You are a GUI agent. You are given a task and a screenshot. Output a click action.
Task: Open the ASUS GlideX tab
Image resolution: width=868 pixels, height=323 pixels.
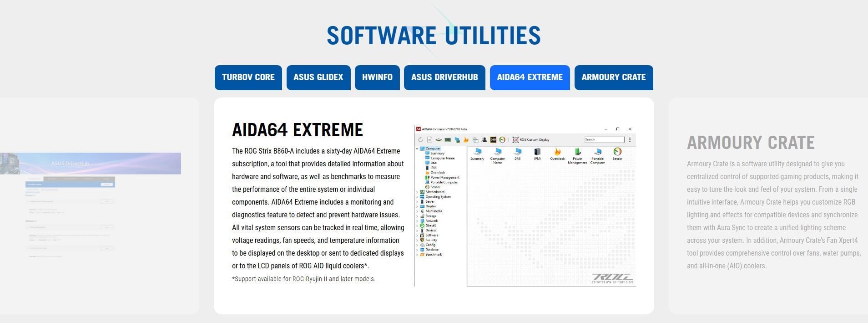[x=318, y=77]
